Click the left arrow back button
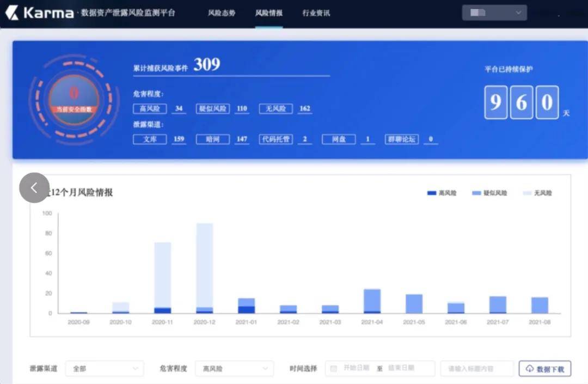 (34, 188)
